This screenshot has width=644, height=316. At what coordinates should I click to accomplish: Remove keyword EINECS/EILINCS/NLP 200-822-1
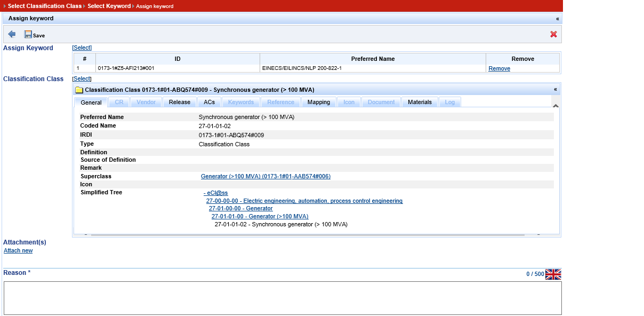499,68
